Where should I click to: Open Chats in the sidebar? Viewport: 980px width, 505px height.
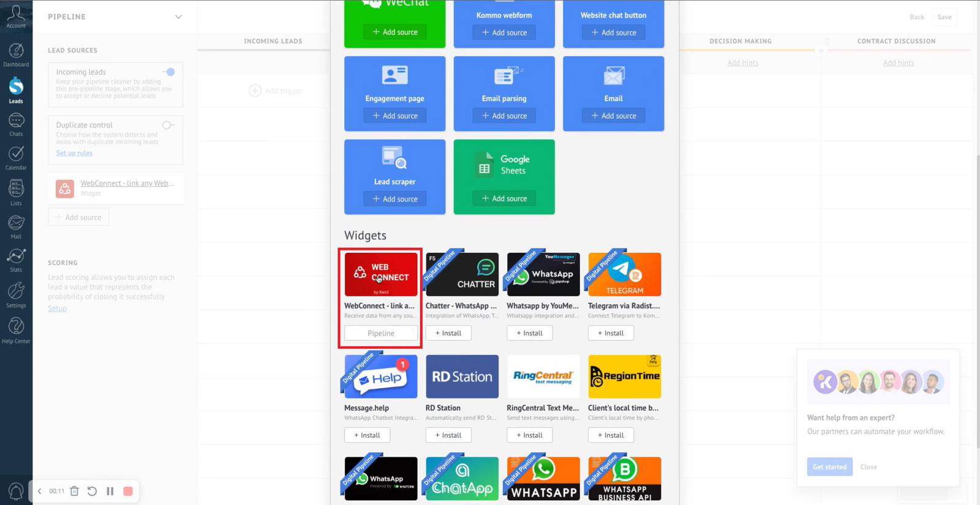(16, 124)
